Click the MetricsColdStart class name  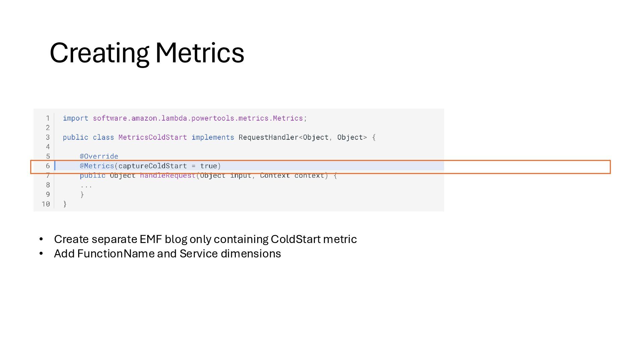click(153, 137)
